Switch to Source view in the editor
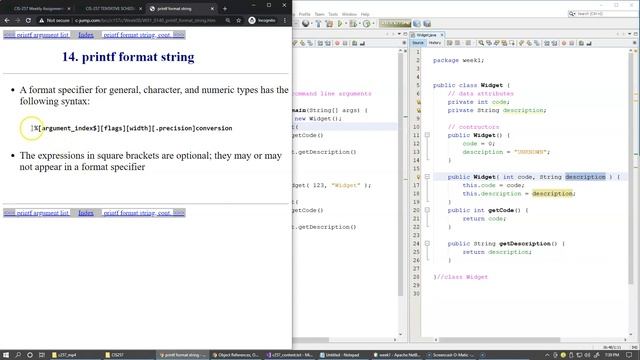Viewport: 640px width, 360px height. [418, 43]
